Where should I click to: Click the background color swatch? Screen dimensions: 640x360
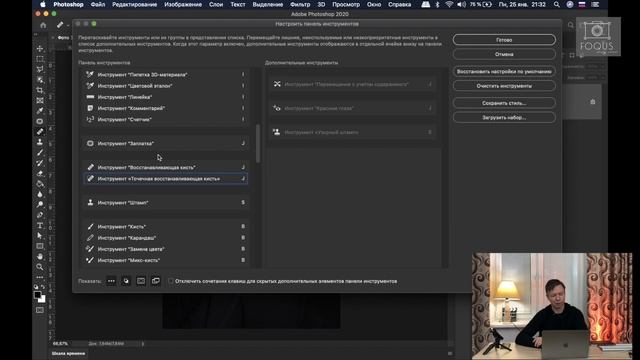click(x=43, y=300)
